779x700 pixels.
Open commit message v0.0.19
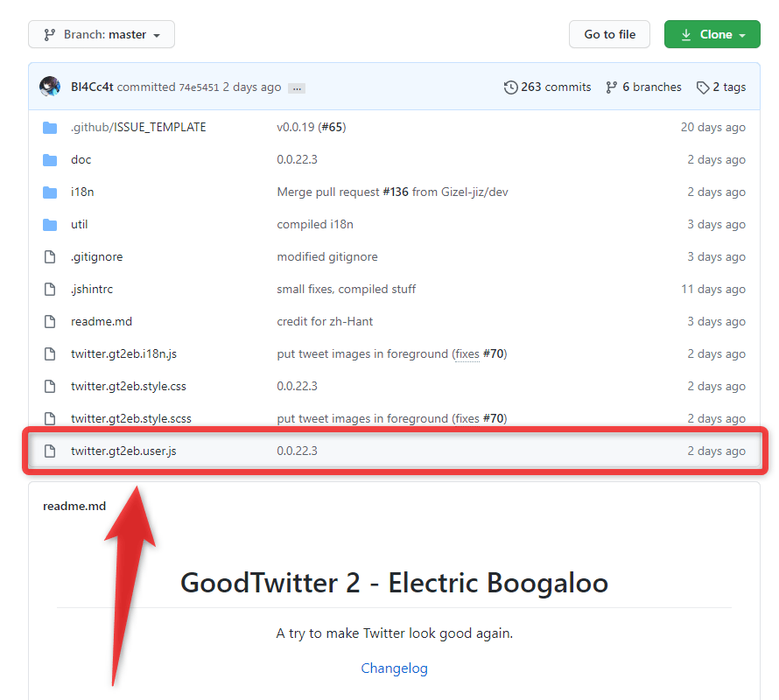pos(296,127)
